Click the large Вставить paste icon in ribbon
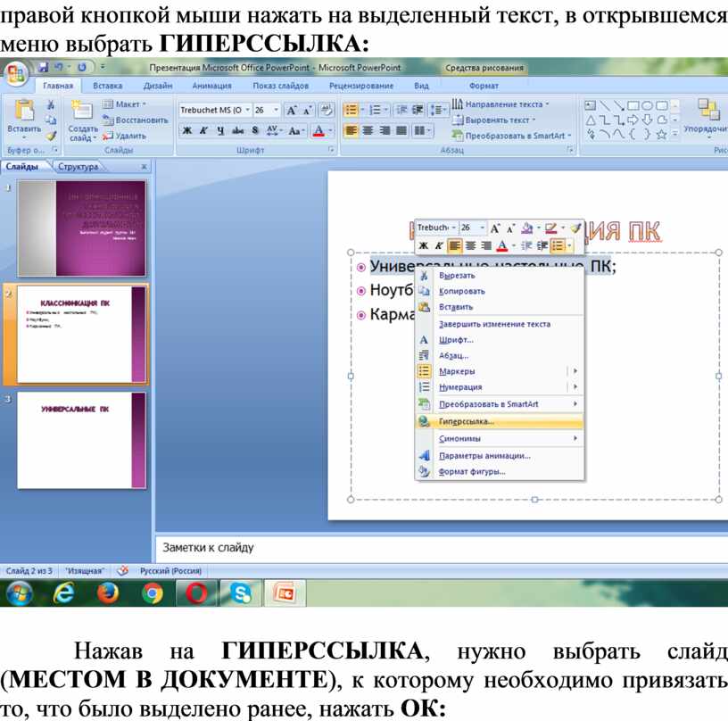 (24, 110)
